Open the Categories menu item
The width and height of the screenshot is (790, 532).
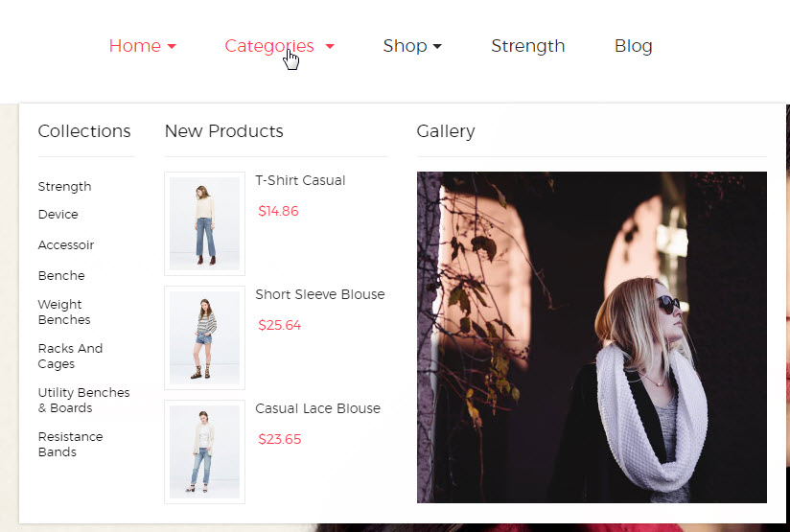[269, 46]
